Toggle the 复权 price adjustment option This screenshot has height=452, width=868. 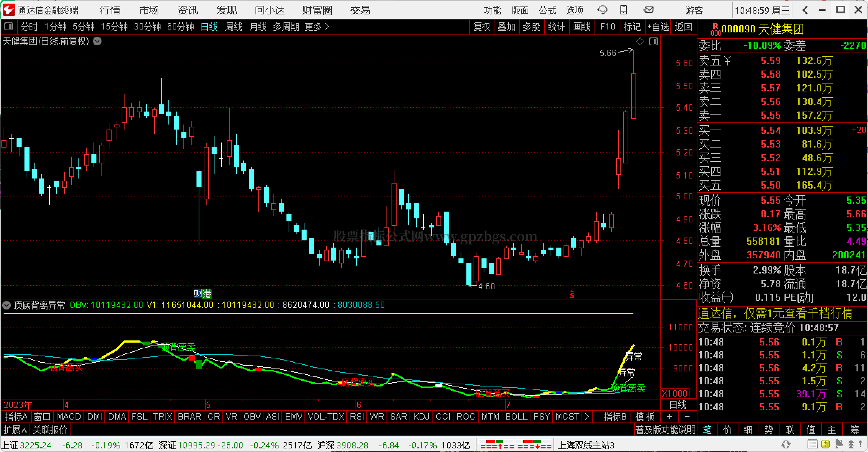[x=482, y=27]
